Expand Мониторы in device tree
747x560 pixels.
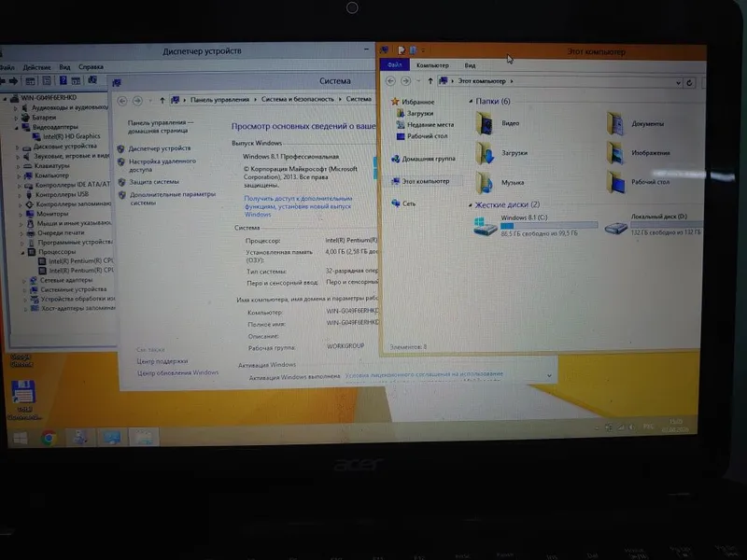(x=21, y=215)
